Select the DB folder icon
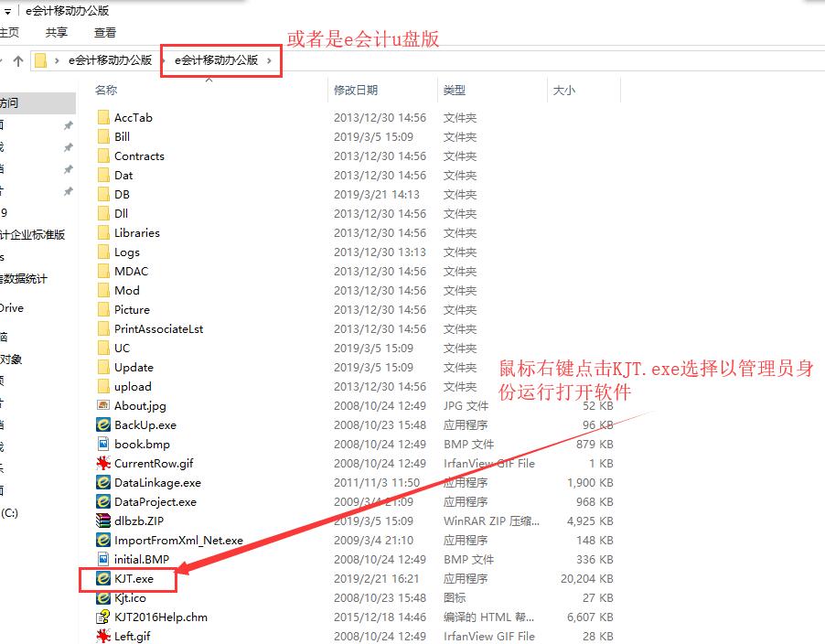The height and width of the screenshot is (644, 825). [103, 194]
